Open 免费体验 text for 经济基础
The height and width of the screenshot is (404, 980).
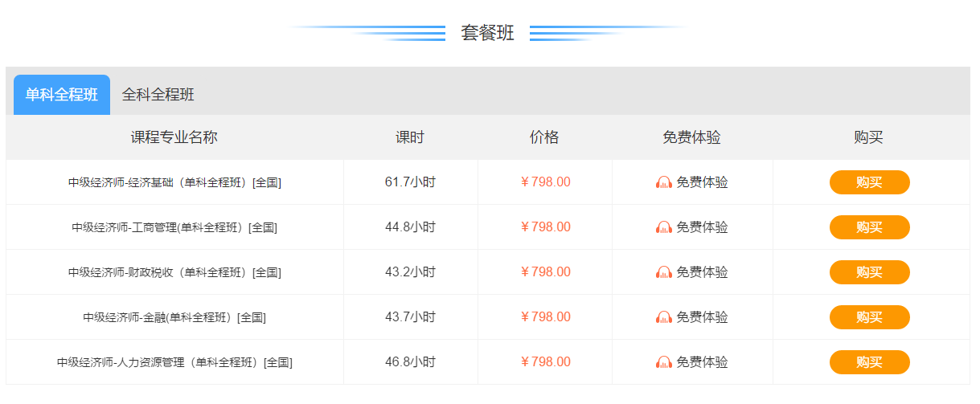(x=702, y=182)
